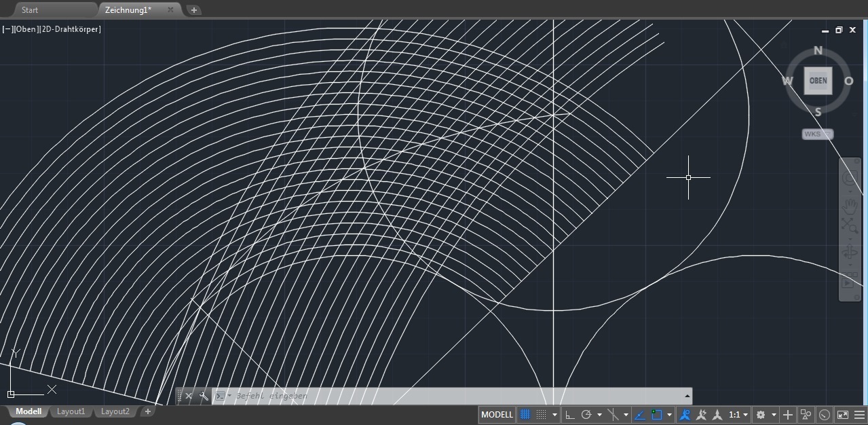Toggle the drawing grid display
This screenshot has width=868, height=425.
tap(525, 415)
